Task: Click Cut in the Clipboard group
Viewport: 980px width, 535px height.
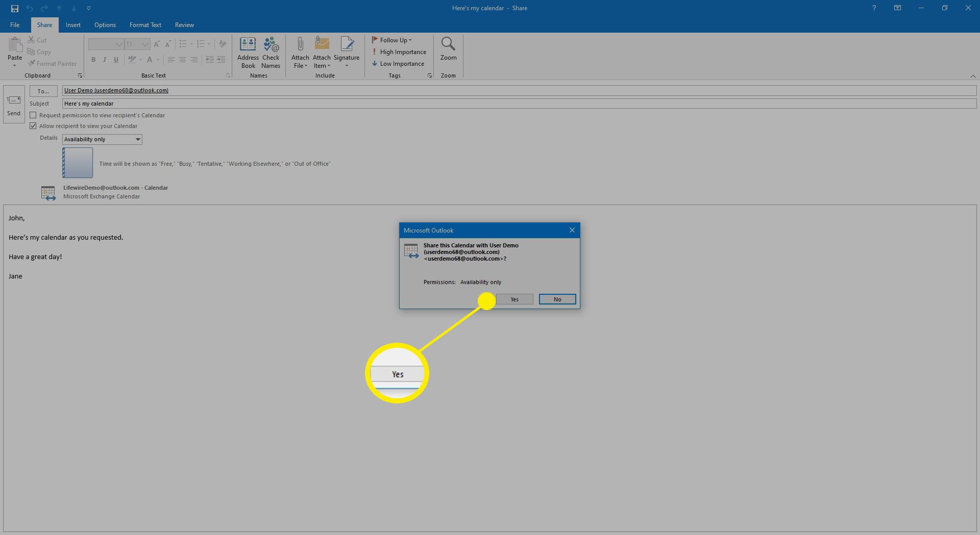Action: (37, 40)
